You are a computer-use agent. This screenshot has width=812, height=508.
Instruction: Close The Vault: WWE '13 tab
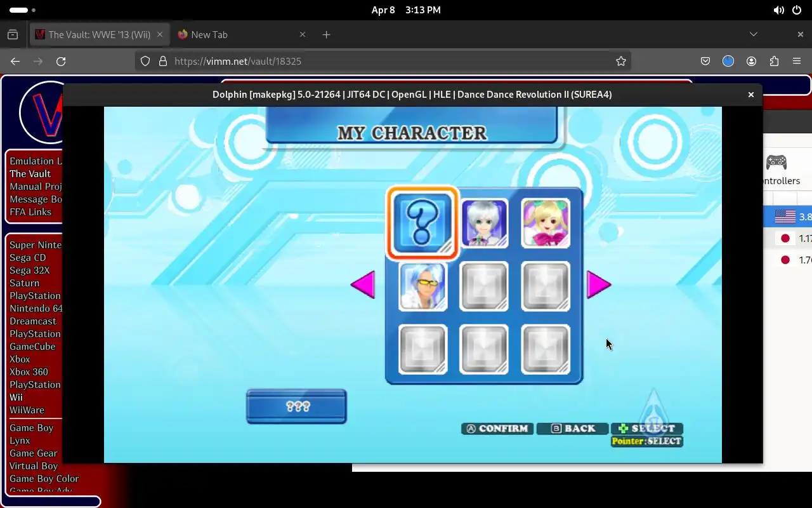160,34
